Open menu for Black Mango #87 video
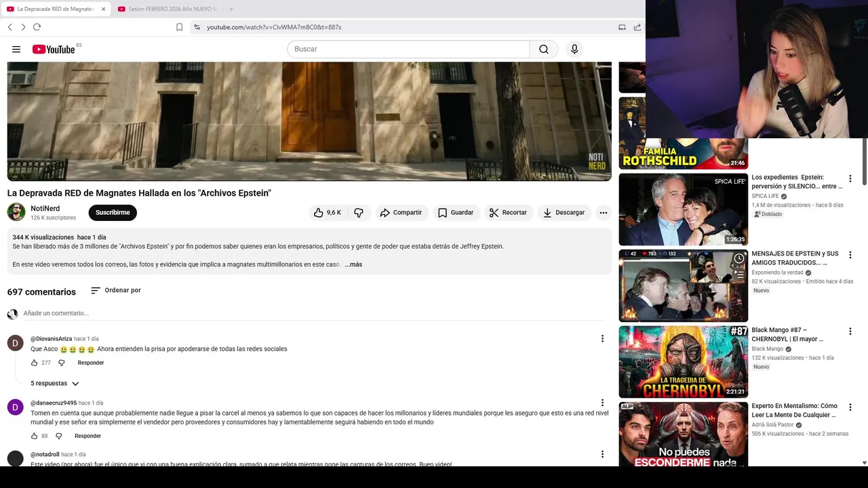The width and height of the screenshot is (868, 488). click(x=850, y=331)
